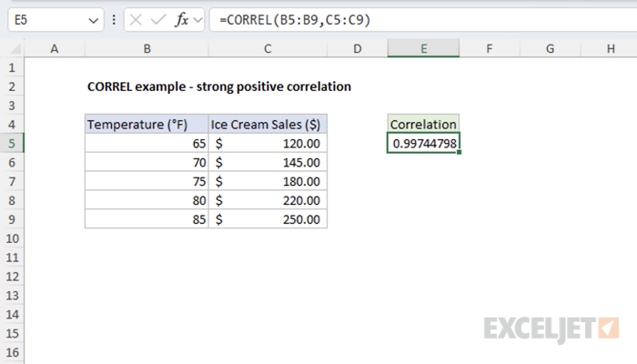The height and width of the screenshot is (364, 637).
Task: Click the Cancel X icon in formula bar
Action: pos(136,20)
